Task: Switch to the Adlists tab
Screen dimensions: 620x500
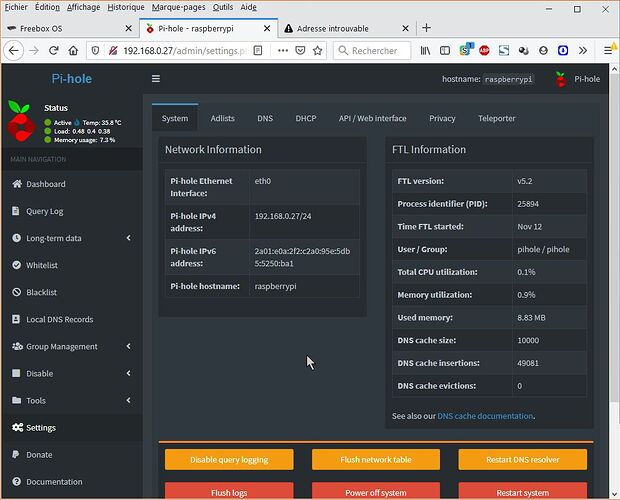Action: (223, 118)
